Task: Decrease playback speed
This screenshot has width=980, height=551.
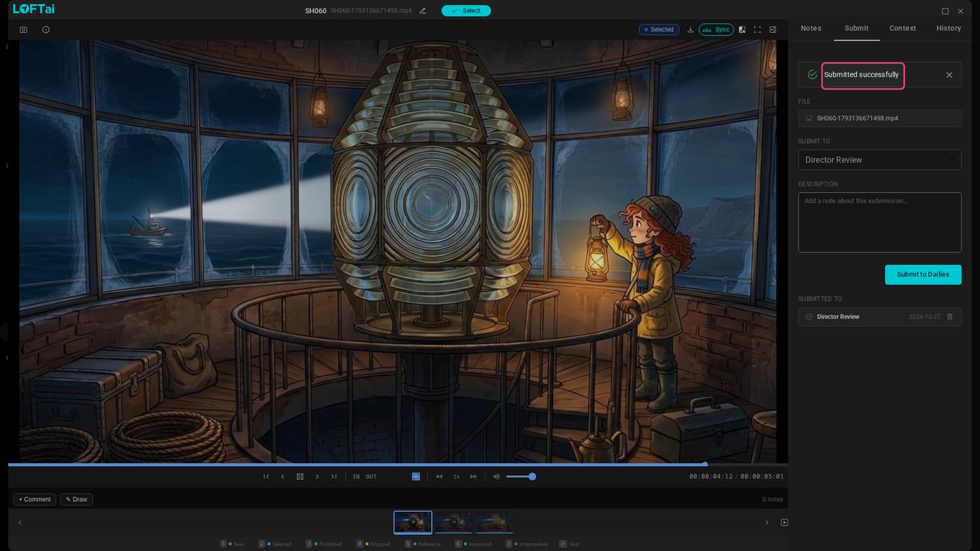Action: (439, 476)
